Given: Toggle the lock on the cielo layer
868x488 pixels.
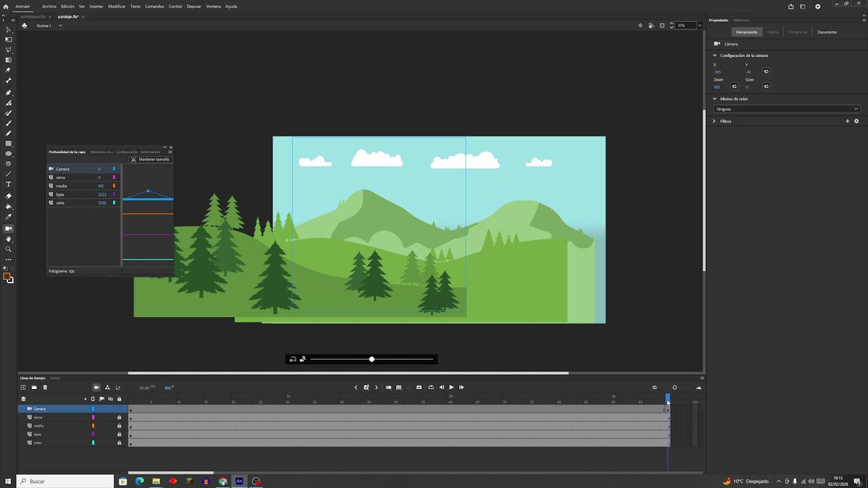Looking at the screenshot, I should coord(119,443).
